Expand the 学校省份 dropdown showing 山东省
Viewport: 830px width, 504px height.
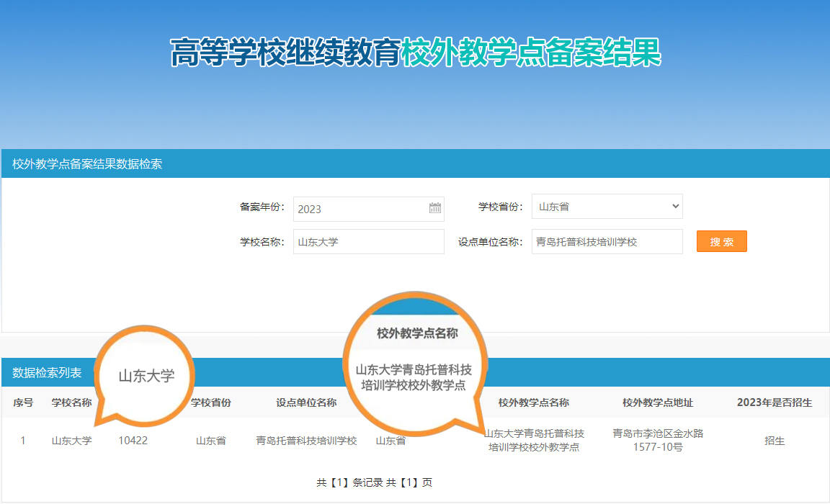click(607, 207)
